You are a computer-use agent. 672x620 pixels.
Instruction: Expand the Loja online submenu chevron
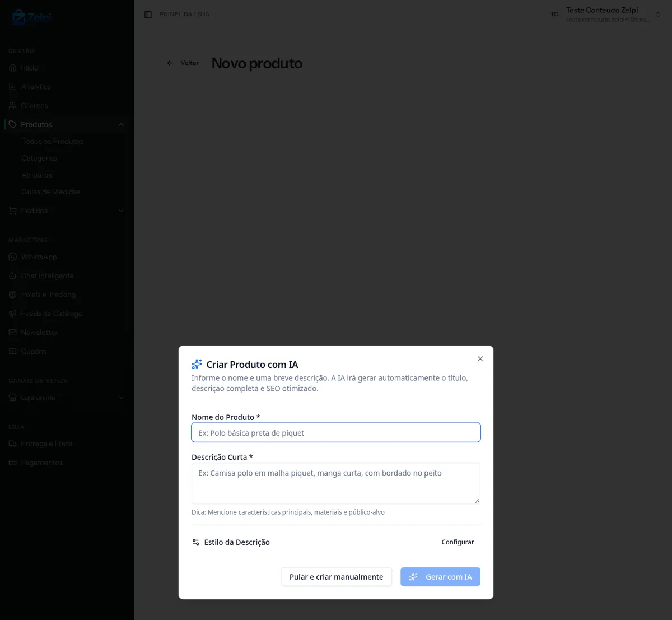point(122,398)
